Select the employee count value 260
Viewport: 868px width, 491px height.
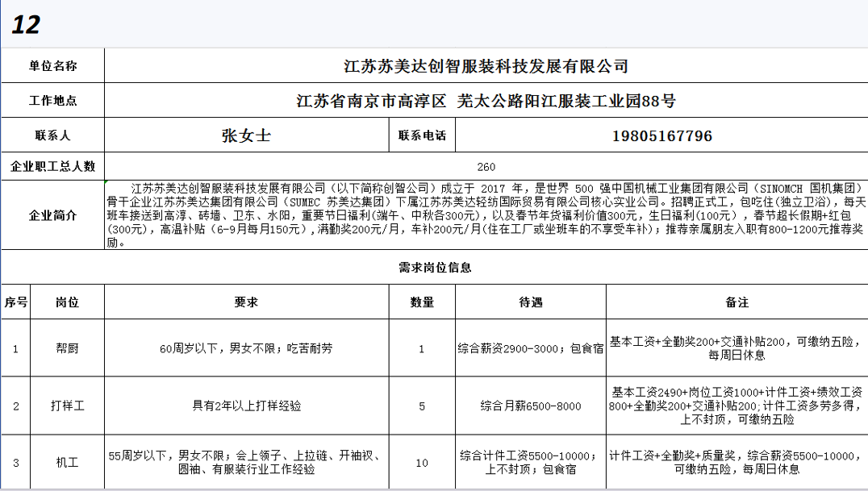point(486,167)
